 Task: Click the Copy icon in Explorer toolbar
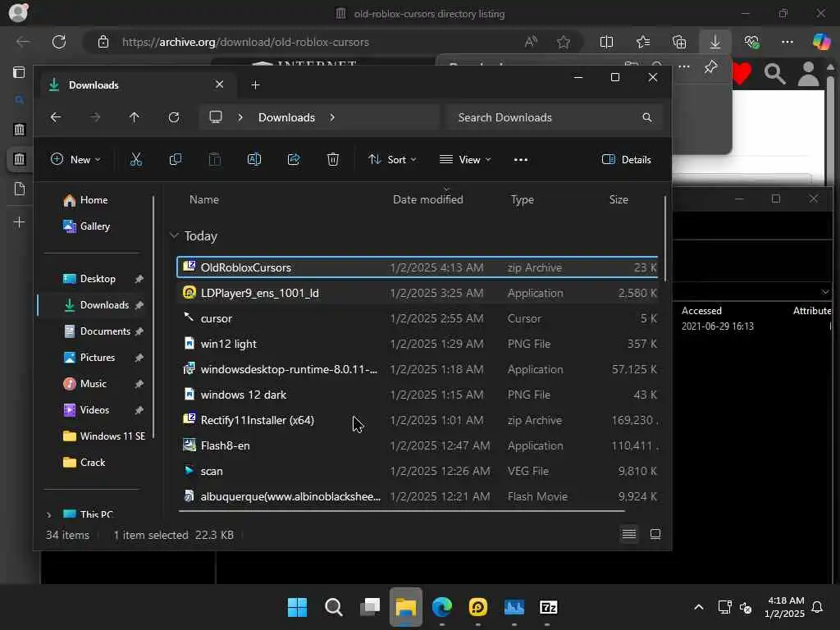[176, 160]
